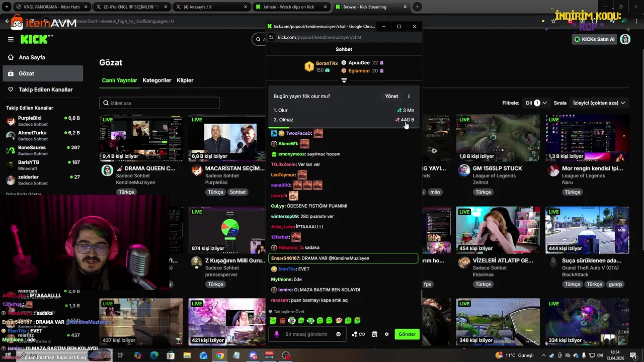Switch to the Klipler tab
Viewport: 644px width, 362px height.
(185, 80)
